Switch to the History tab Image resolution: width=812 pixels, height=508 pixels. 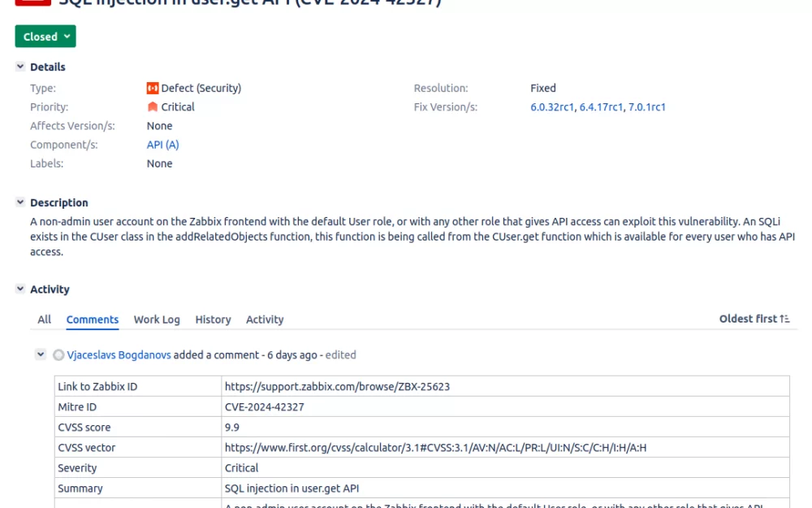pos(213,319)
